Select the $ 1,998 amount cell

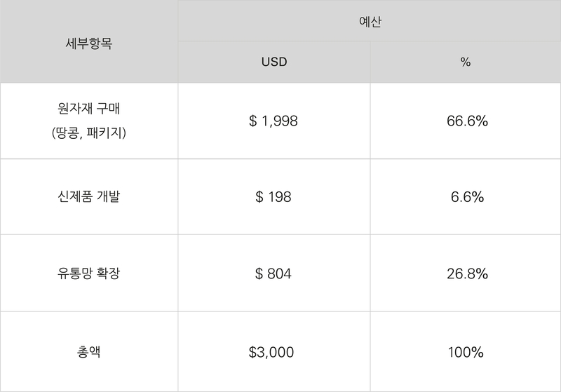(x=273, y=121)
